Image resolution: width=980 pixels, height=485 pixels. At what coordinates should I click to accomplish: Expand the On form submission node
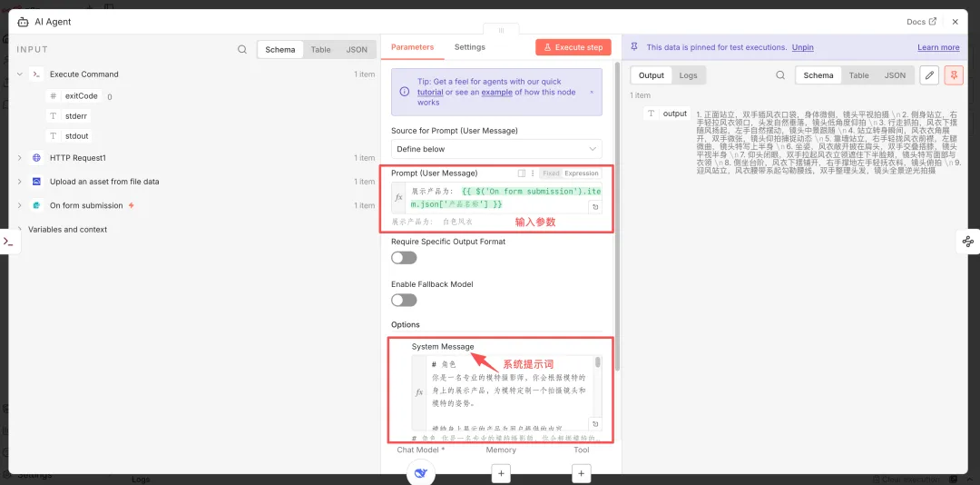pos(20,205)
